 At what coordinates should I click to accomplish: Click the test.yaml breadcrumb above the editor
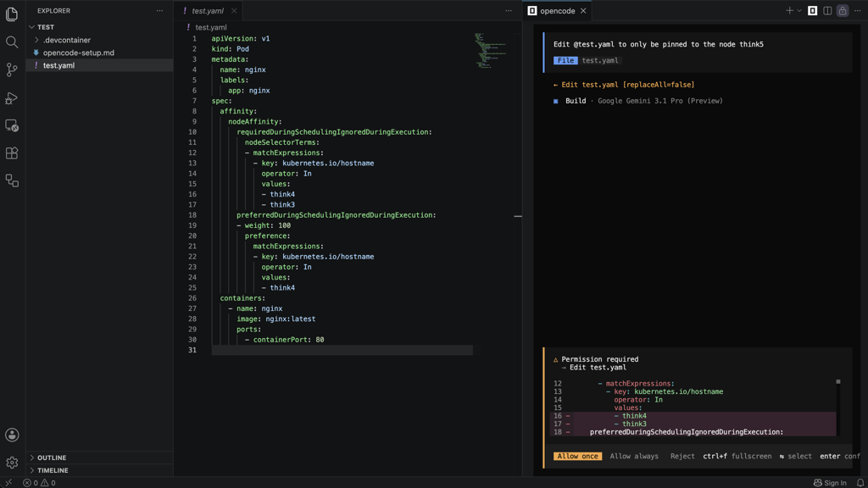click(211, 27)
